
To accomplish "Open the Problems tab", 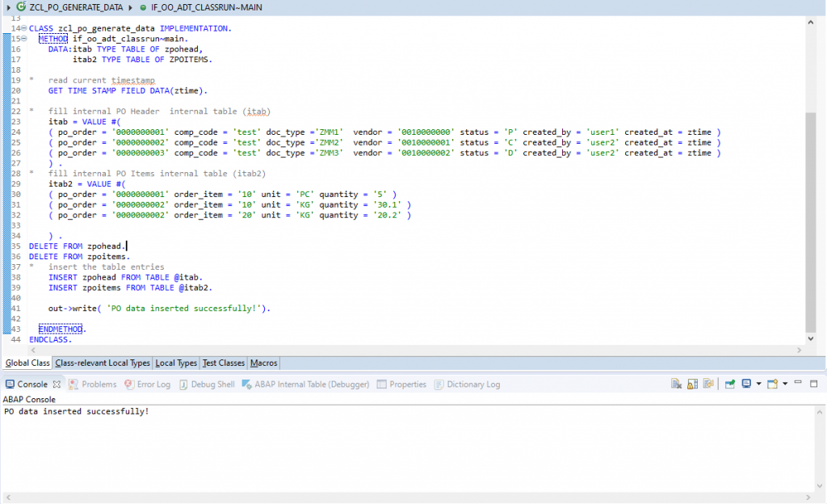I will click(x=93, y=384).
